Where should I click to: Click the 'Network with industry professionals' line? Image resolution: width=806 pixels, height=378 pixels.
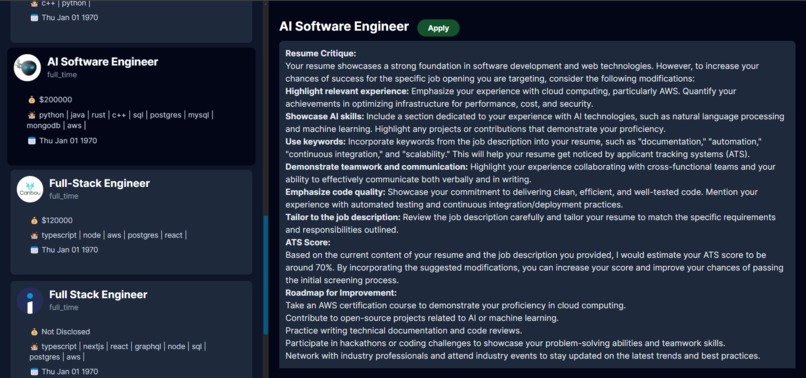pyautogui.click(x=522, y=355)
